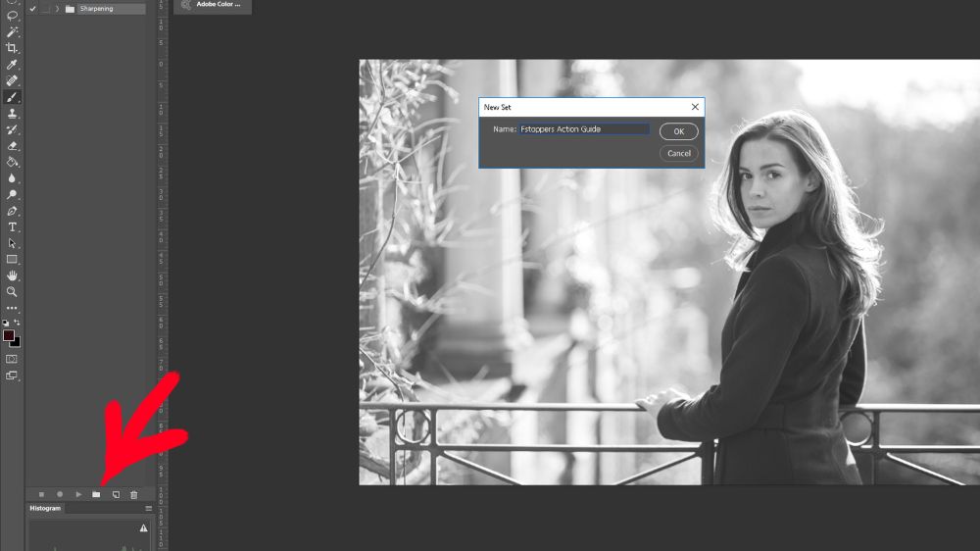Switch to the Histogram tab

[45, 509]
